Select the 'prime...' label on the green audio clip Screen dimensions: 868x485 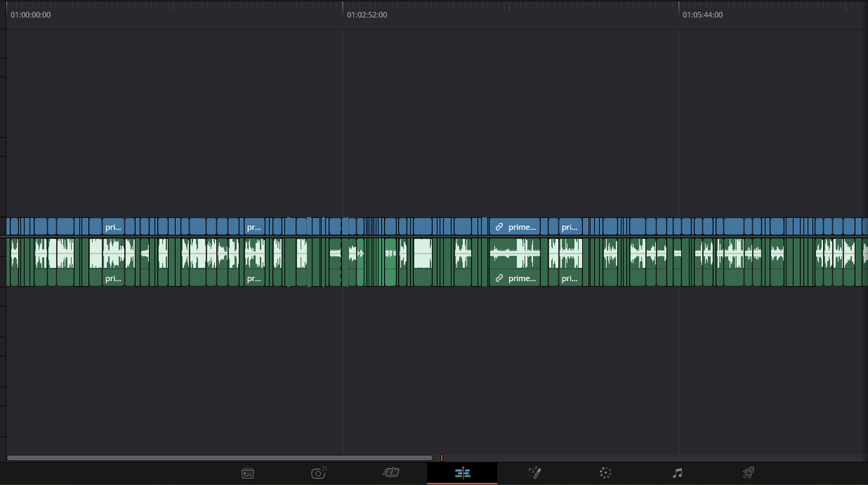[522, 279]
